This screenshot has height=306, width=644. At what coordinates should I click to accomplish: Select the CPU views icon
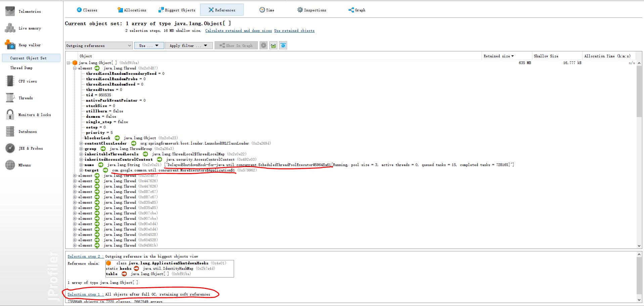pos(10,81)
